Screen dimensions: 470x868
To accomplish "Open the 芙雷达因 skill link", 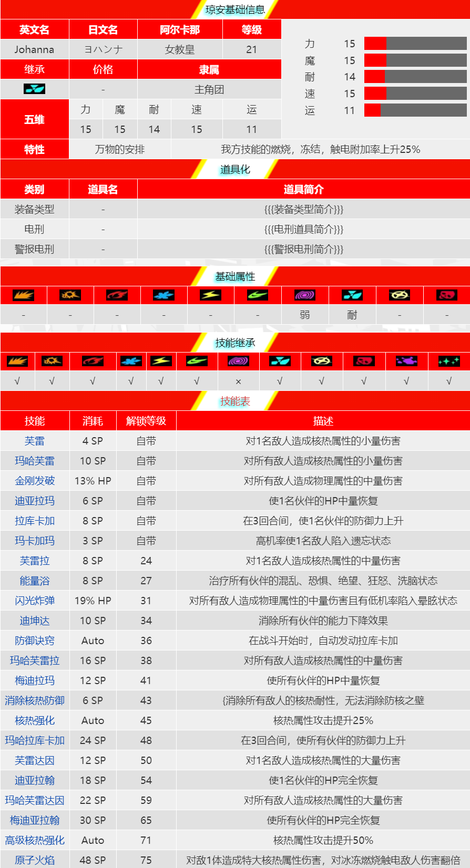I will pyautogui.click(x=35, y=760).
